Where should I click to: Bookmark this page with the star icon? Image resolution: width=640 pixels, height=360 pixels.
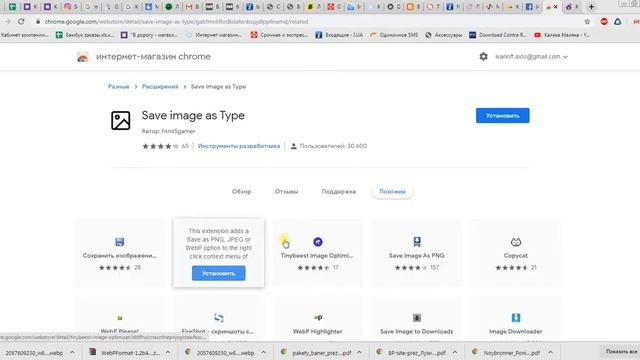click(x=587, y=22)
